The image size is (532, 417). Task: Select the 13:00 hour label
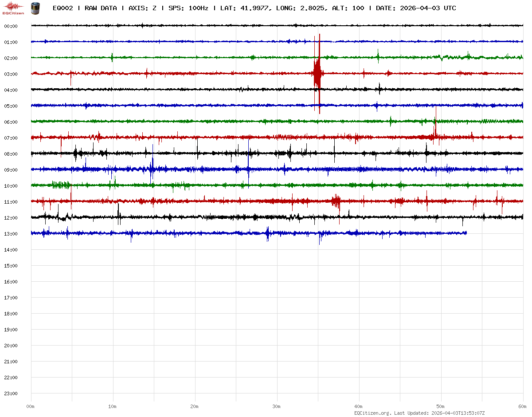pos(11,234)
